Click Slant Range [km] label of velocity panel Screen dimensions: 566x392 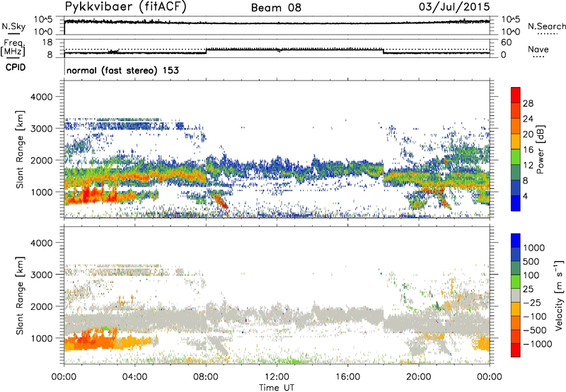pyautogui.click(x=20, y=296)
